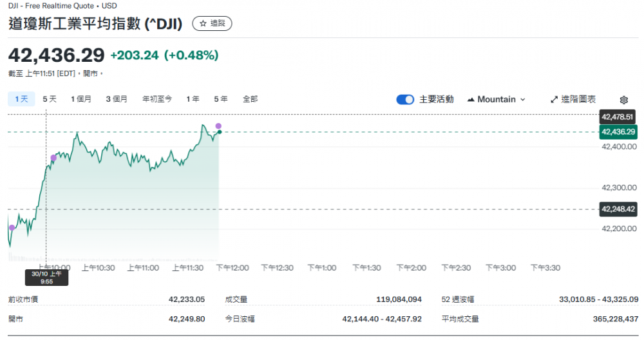Show the 全部 time range

point(250,99)
